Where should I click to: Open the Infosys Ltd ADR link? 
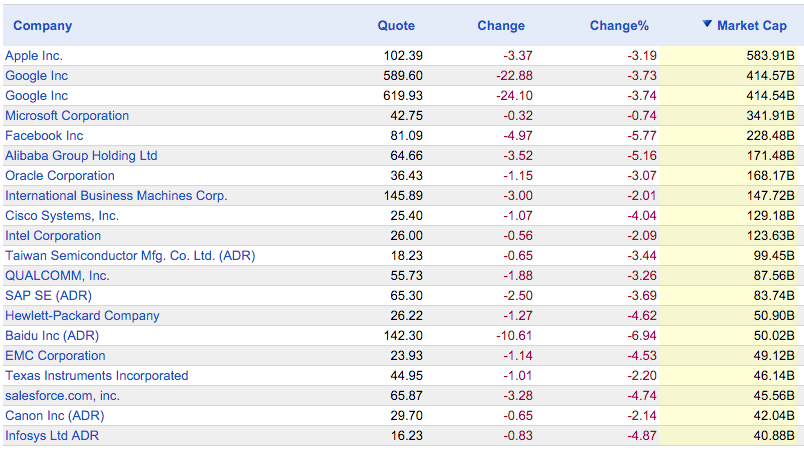point(52,436)
